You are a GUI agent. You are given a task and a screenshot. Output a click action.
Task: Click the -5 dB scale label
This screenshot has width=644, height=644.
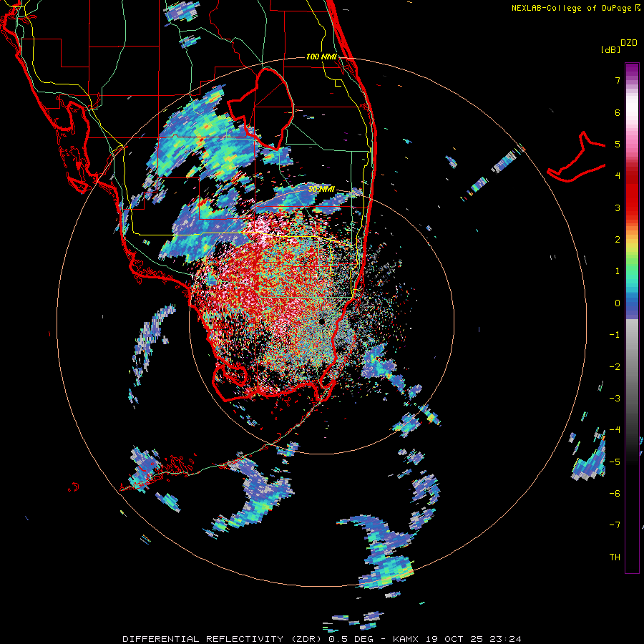point(615,462)
